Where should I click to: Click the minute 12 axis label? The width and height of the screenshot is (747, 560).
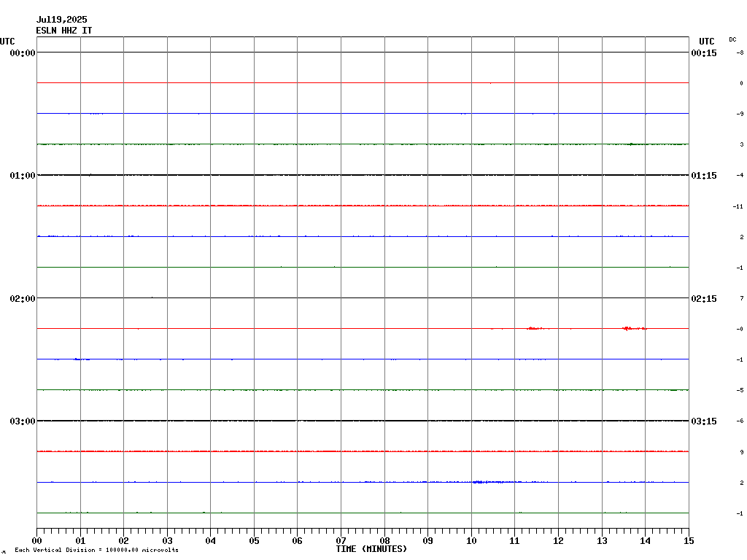pyautogui.click(x=558, y=541)
